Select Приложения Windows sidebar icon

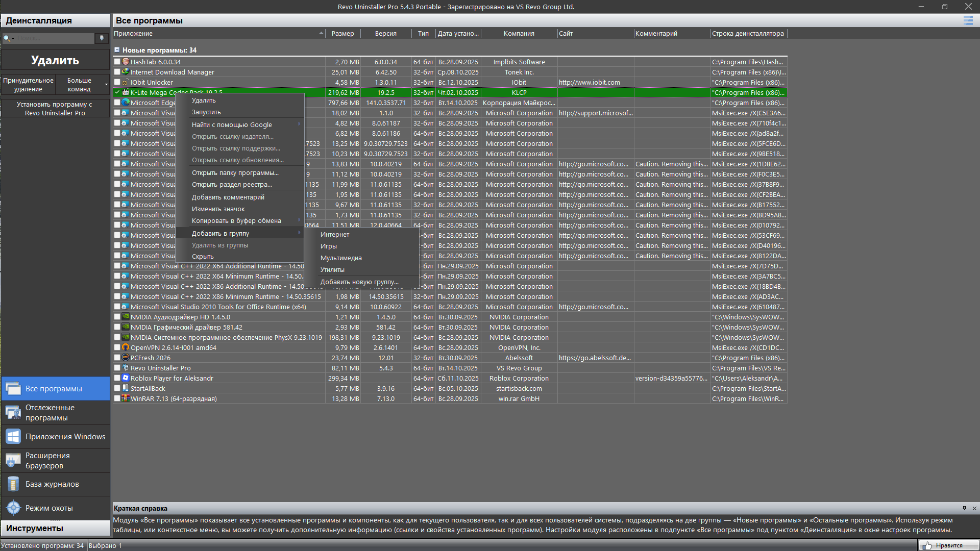point(13,437)
